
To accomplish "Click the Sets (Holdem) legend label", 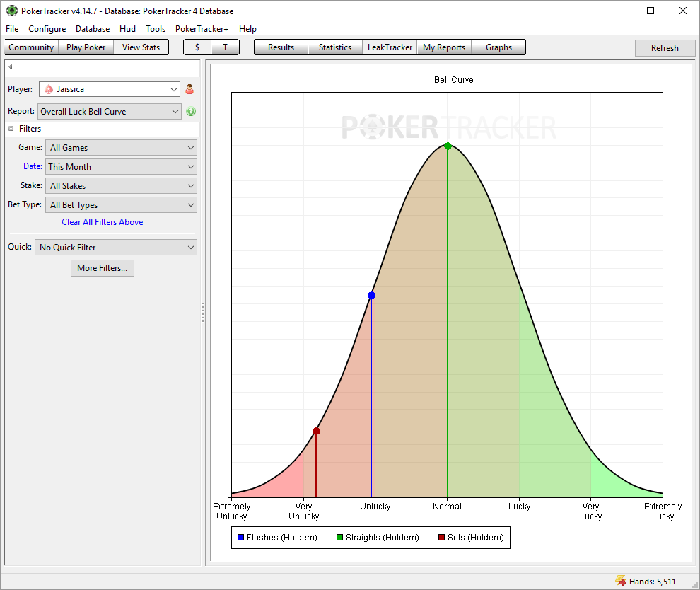I will tap(475, 538).
